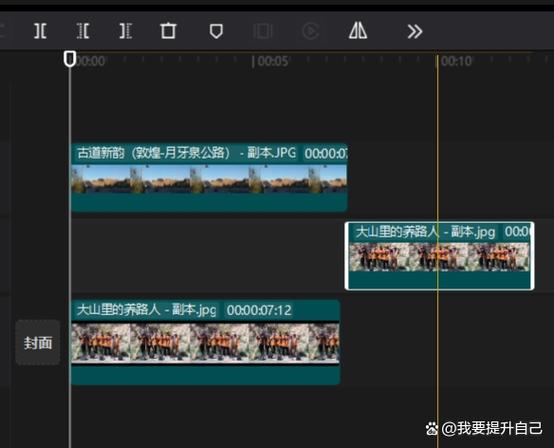Image resolution: width=554 pixels, height=448 pixels.
Task: Add a marker with the shield icon
Action: (216, 31)
